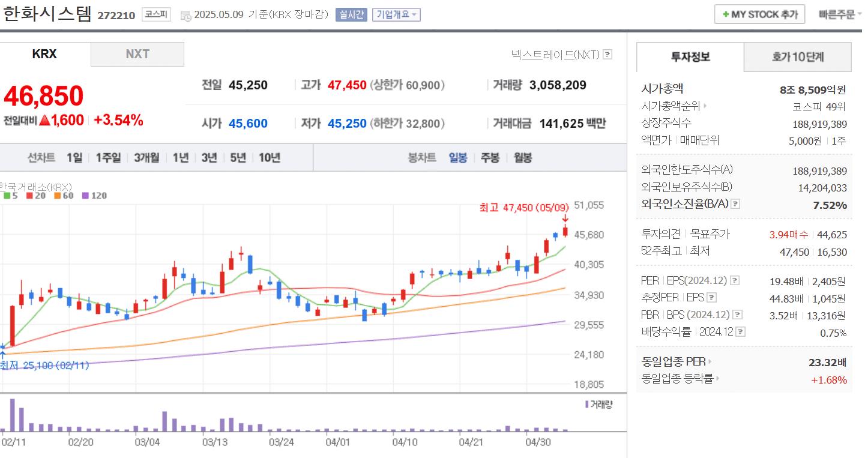Screen dimensions: 868x458
Task: Open the help icon next to PER EPS(2024.12)
Action: coord(735,280)
